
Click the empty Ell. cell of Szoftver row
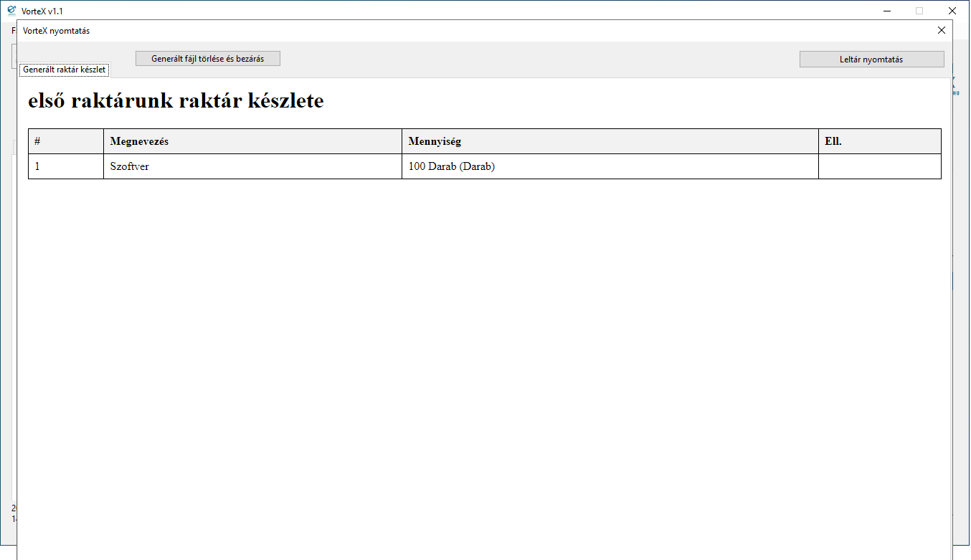click(879, 166)
